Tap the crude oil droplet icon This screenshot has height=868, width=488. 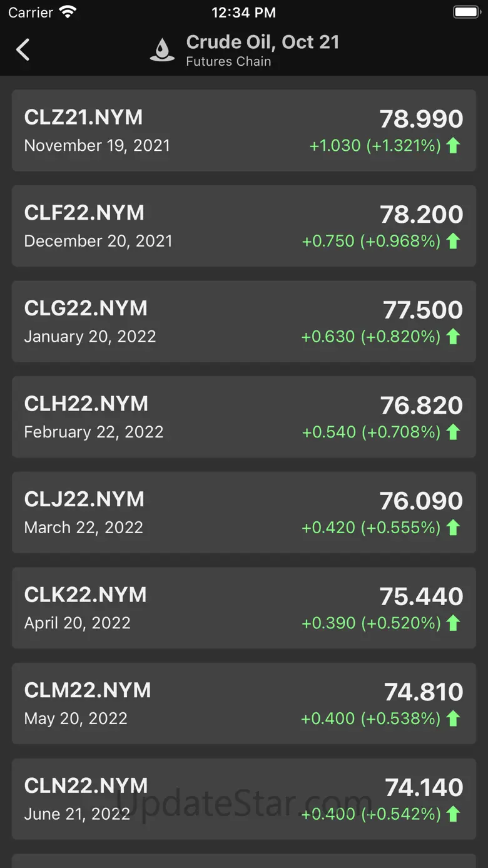[162, 50]
